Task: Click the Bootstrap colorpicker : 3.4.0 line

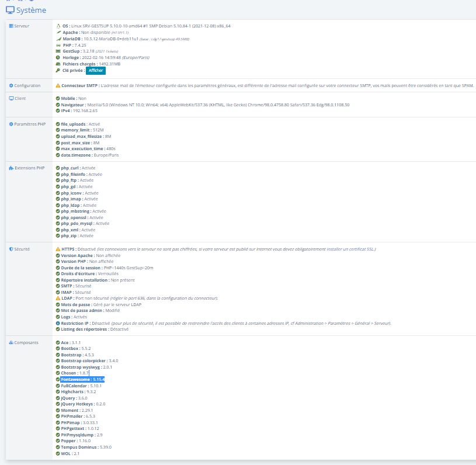Action: [x=89, y=361]
